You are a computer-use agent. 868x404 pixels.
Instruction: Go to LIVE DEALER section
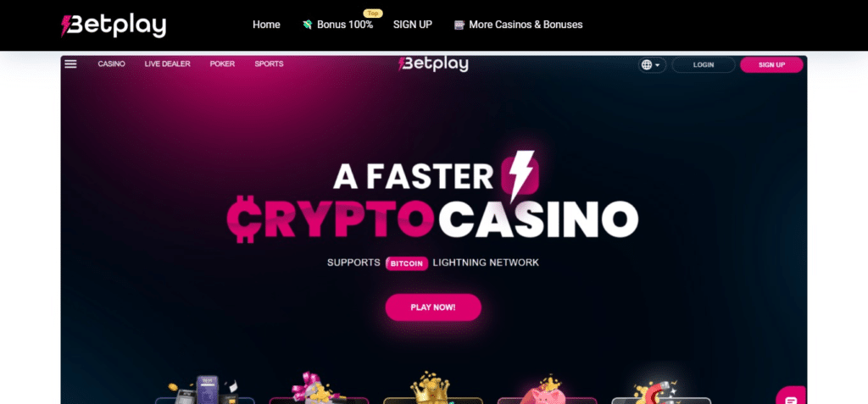click(167, 64)
